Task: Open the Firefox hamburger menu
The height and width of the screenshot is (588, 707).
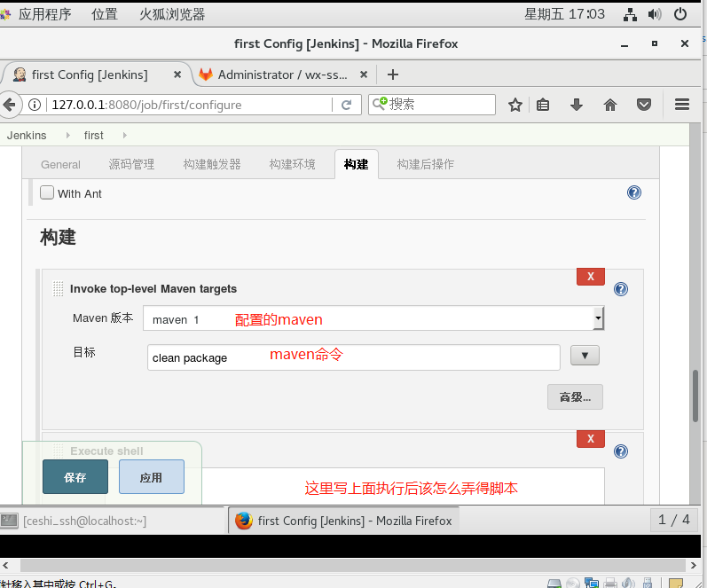Action: point(682,105)
